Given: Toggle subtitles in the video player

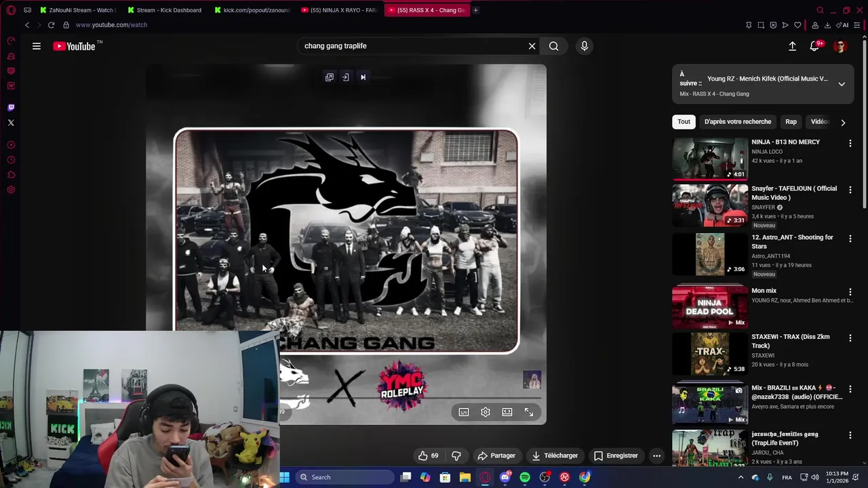Looking at the screenshot, I should tap(464, 412).
